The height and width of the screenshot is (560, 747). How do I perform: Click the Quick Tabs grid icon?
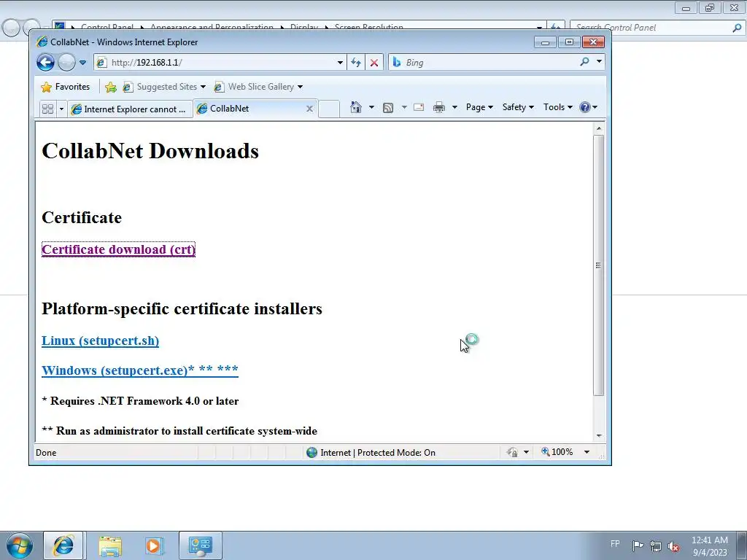47,109
